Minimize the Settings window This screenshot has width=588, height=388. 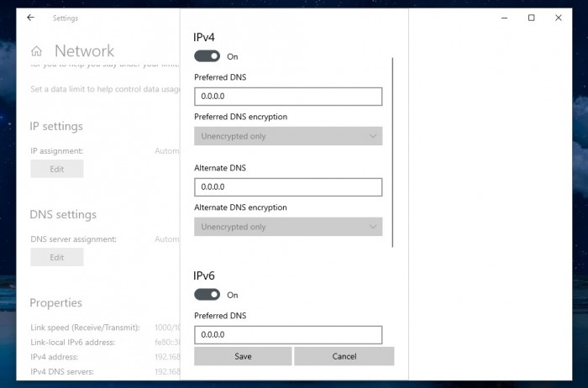[x=504, y=18]
